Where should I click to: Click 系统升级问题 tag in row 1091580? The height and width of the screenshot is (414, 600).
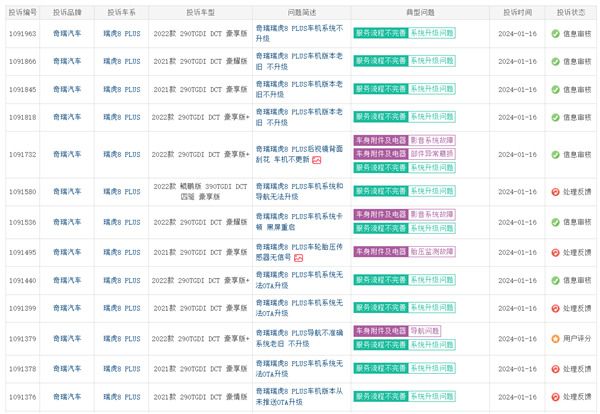(432, 191)
